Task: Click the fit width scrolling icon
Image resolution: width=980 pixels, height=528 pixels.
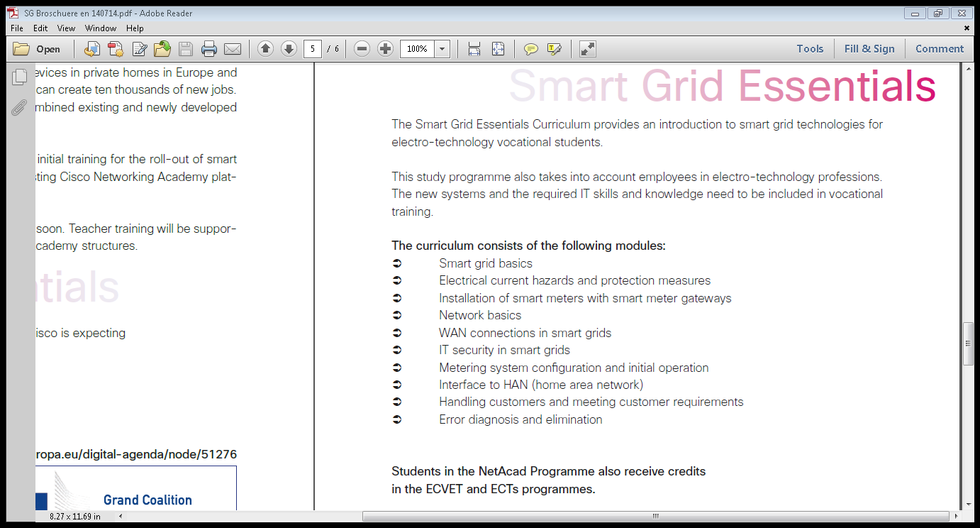Action: [x=474, y=49]
